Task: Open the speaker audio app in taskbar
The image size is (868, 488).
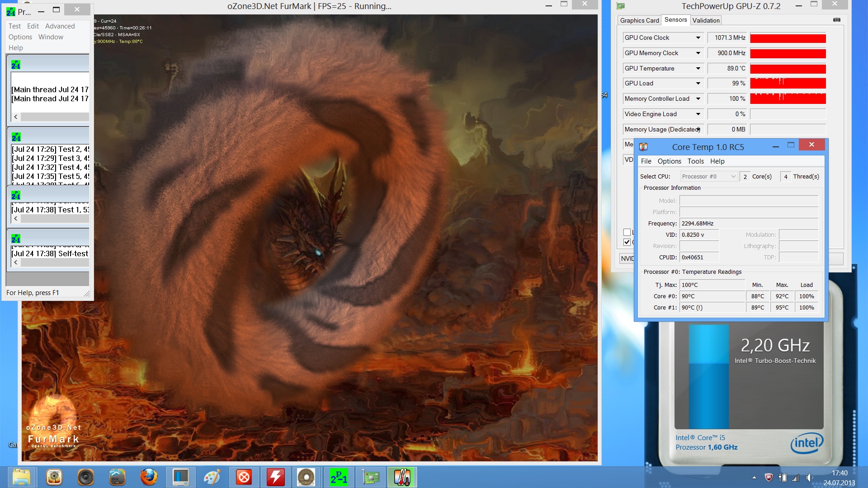Action: pos(85,477)
